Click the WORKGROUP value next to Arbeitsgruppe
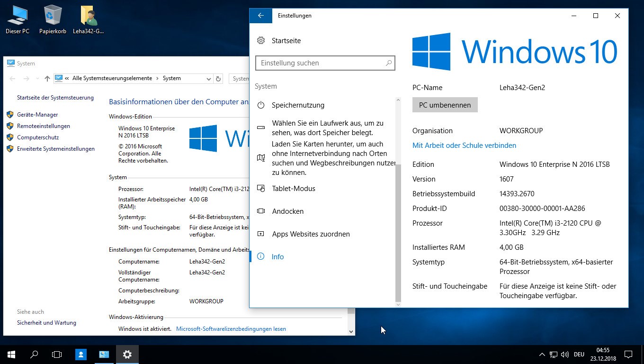Viewport: 644px width, 364px height. (x=206, y=301)
